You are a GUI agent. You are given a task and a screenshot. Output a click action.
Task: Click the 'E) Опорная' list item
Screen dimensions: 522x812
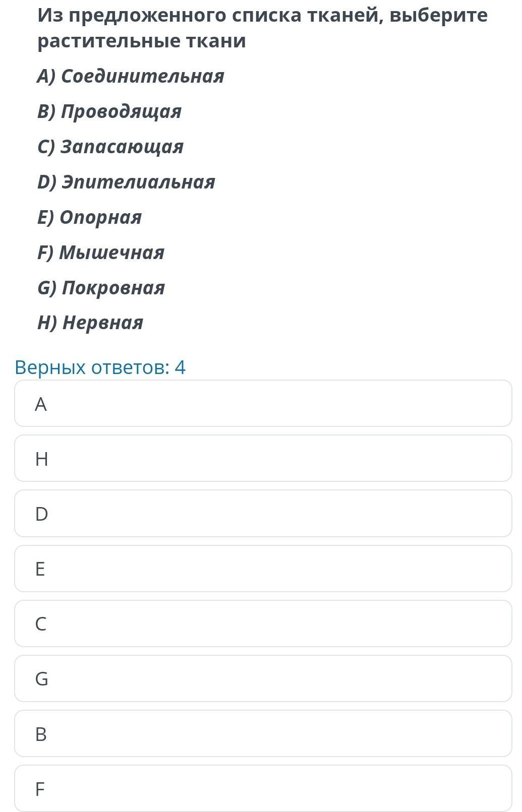90,217
